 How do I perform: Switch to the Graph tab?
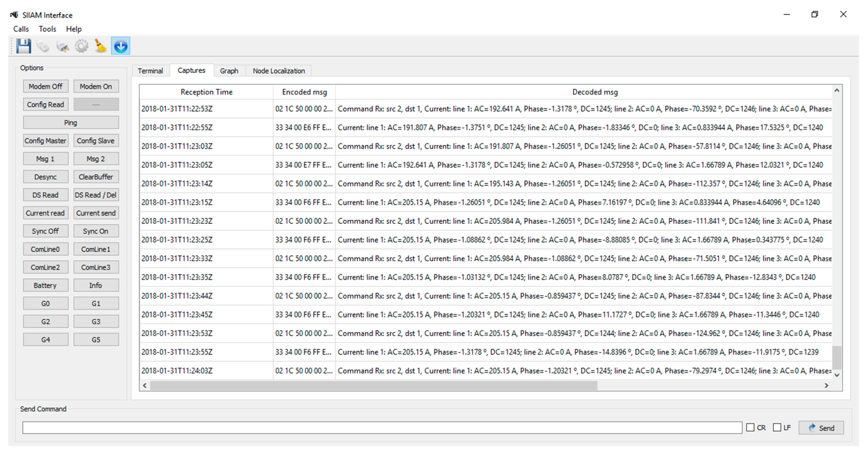(x=229, y=71)
